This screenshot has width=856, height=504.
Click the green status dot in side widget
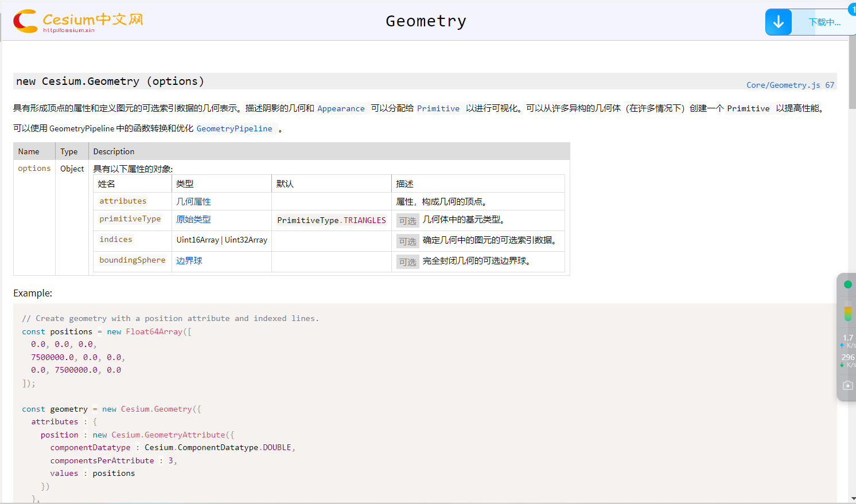(847, 284)
